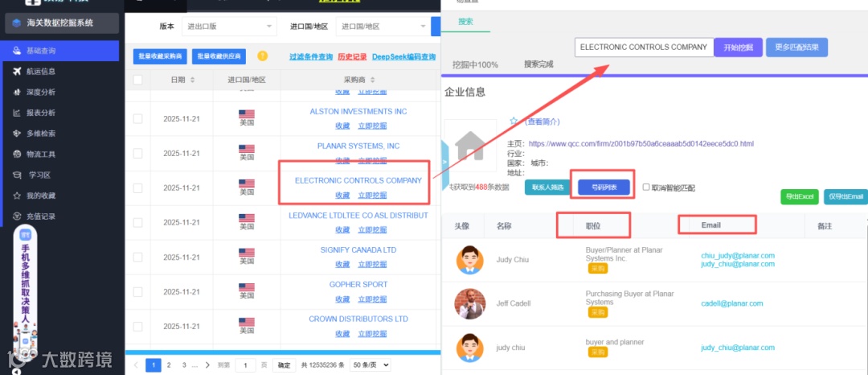This screenshot has height=375, width=868.
Task: Click the 确定 pagination button
Action: 284,365
